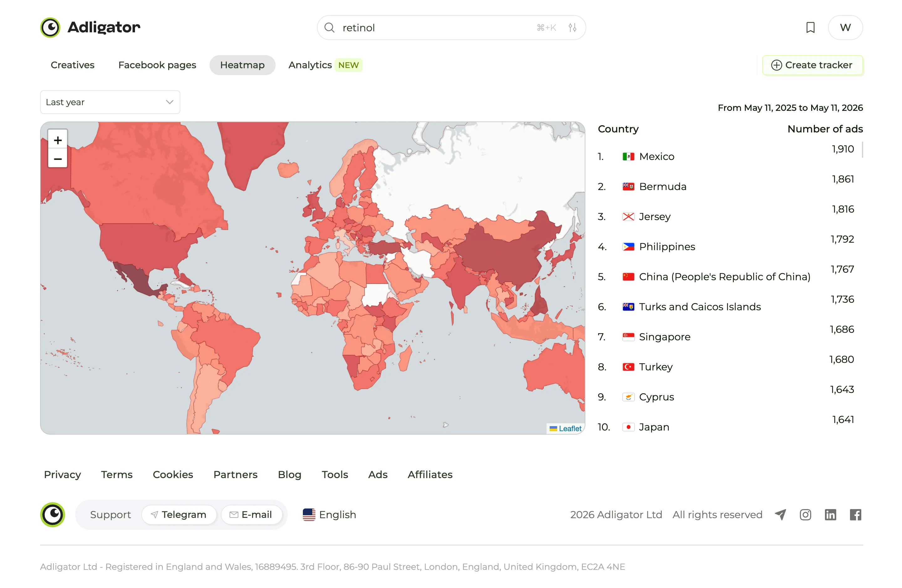
Task: Click the plus icon in Create tracker
Action: pos(776,65)
